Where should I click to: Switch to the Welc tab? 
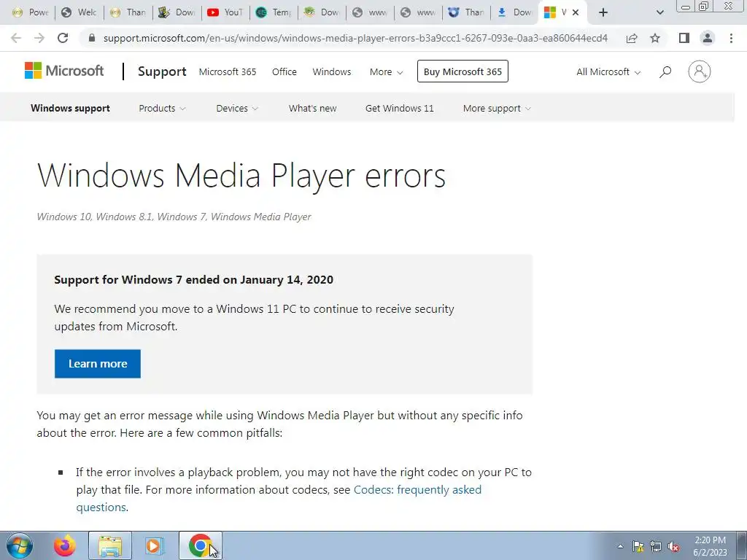click(x=80, y=12)
